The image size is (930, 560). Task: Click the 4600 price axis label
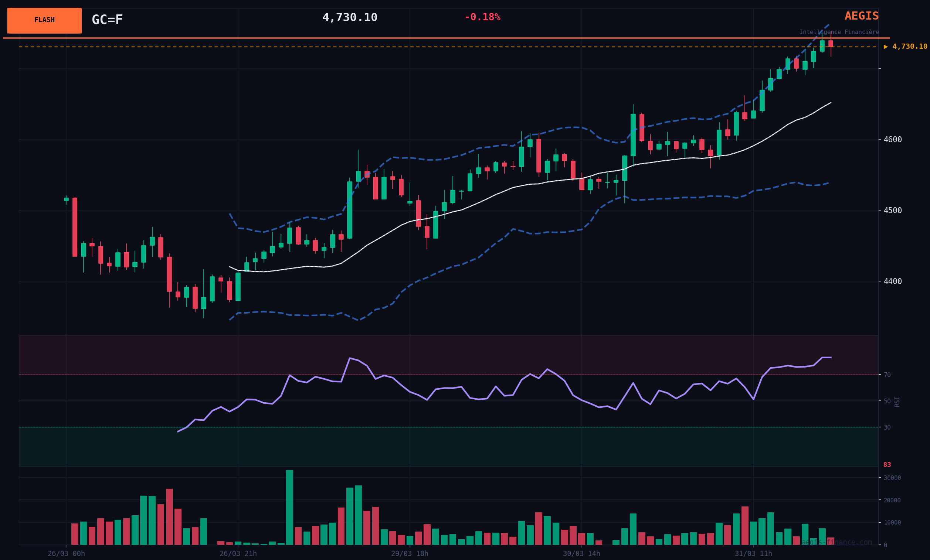point(893,140)
